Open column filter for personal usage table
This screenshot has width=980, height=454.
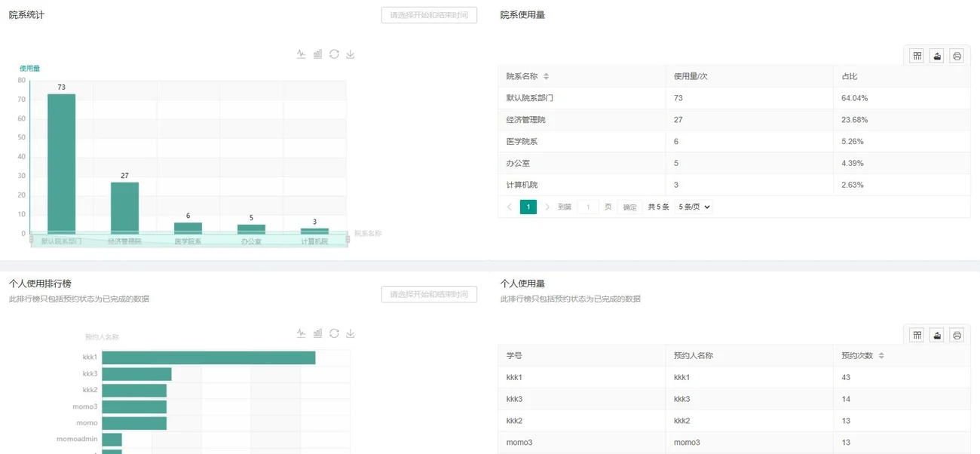[917, 336]
